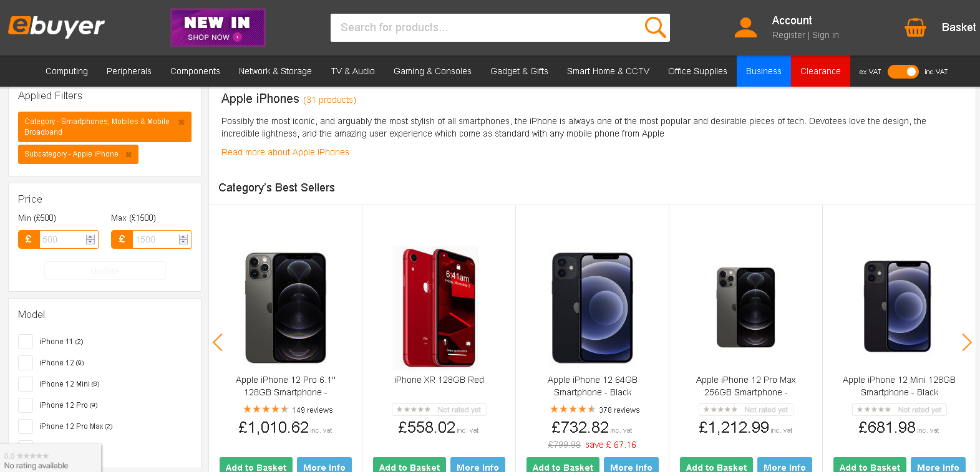Click the Search for products field
980x472 pixels.
pyautogui.click(x=487, y=27)
